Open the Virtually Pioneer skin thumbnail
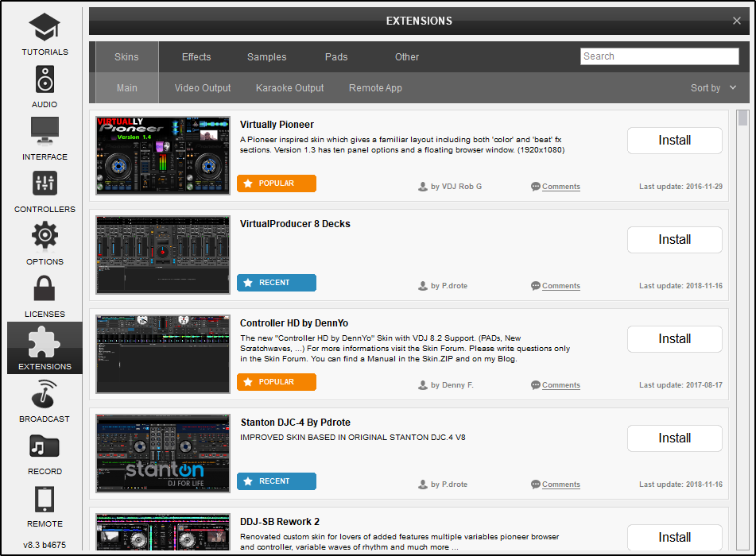Screen dimensions: 756x556 pyautogui.click(x=163, y=156)
